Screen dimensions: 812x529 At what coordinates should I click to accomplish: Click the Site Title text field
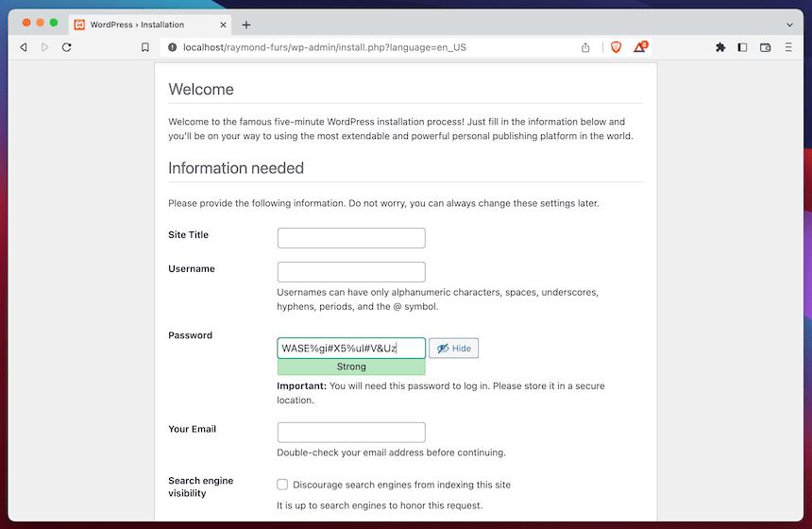[x=351, y=238]
